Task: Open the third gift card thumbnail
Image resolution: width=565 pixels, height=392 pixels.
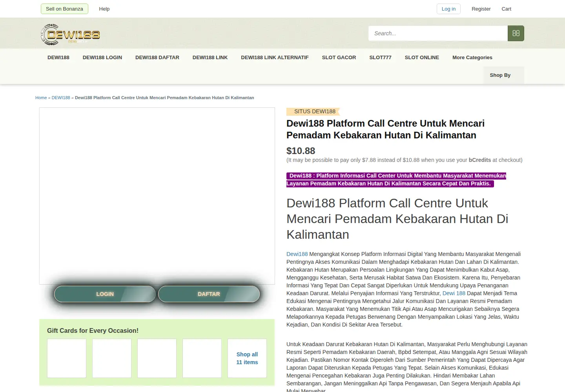Action: click(157, 358)
